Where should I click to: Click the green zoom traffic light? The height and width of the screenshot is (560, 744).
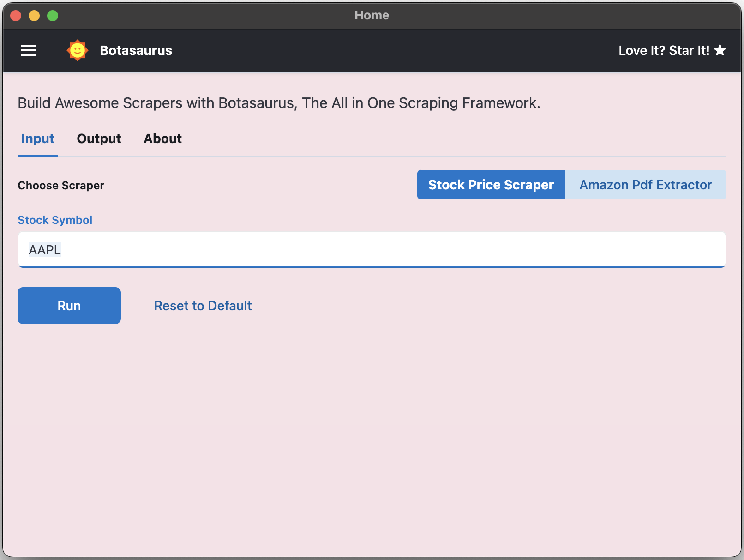53,15
